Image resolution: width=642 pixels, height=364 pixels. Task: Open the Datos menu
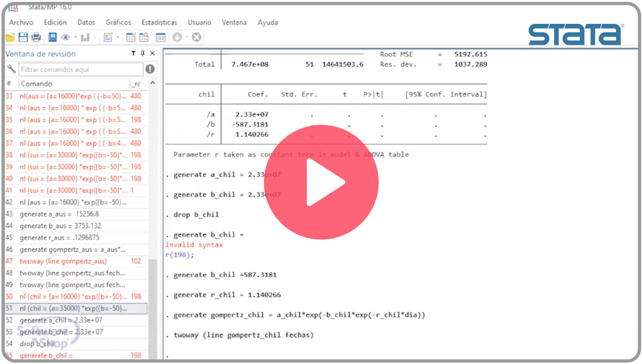[x=86, y=22]
